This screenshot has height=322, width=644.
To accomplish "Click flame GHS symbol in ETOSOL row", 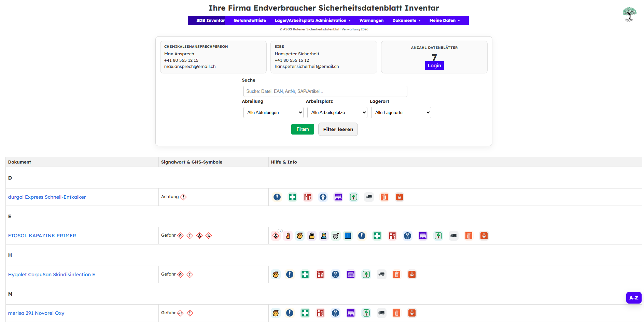I will click(x=181, y=236).
